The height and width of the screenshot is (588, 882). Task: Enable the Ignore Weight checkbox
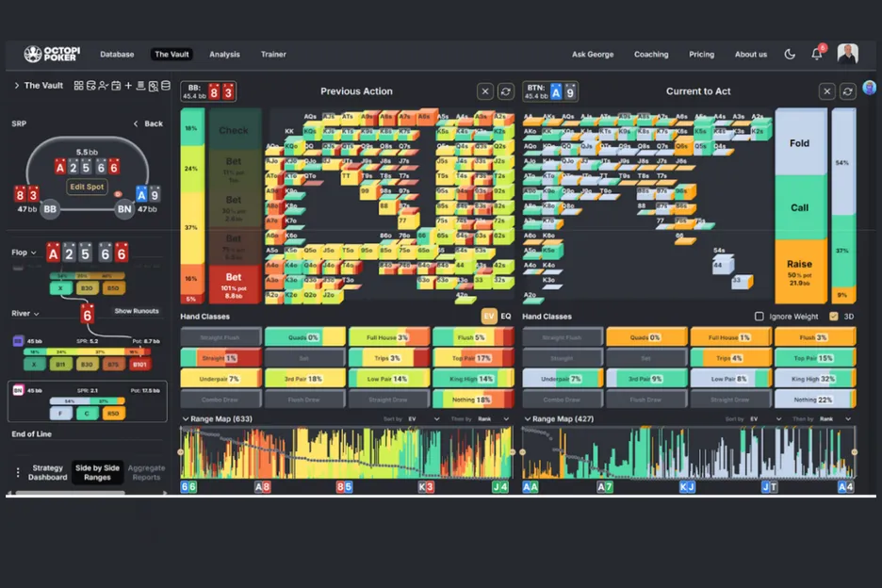pyautogui.click(x=759, y=317)
